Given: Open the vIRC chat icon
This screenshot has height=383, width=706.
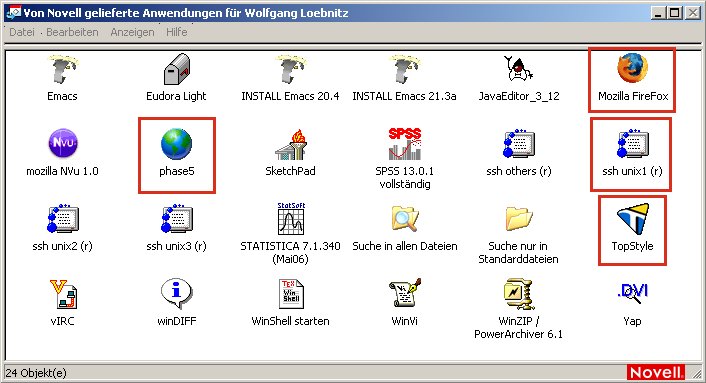Looking at the screenshot, I should pos(63,294).
